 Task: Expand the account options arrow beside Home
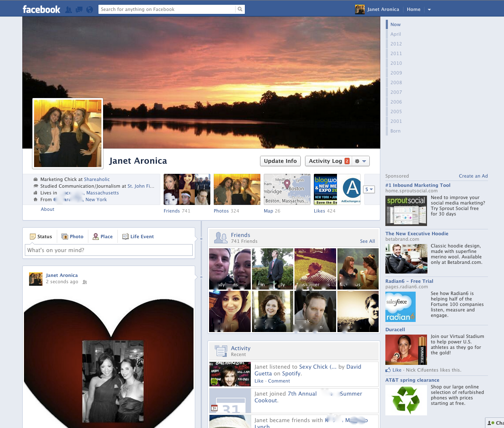coord(429,9)
